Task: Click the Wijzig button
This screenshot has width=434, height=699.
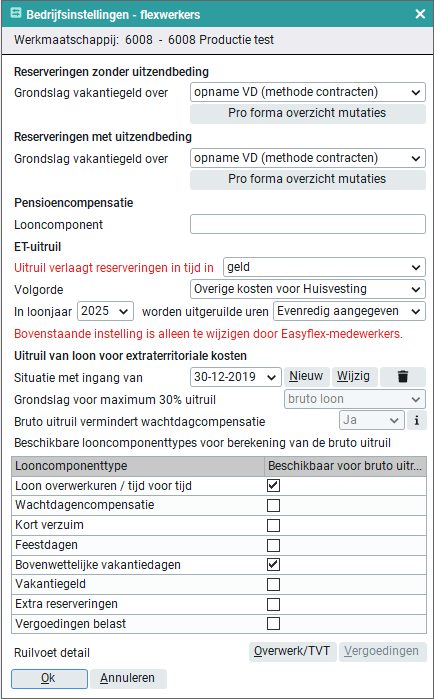Action: pyautogui.click(x=355, y=377)
